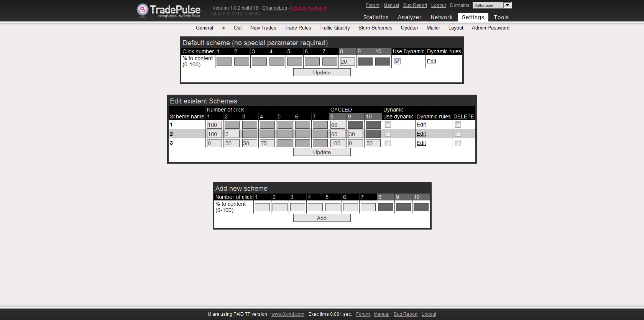This screenshot has height=320, width=644.
Task: Click first click field in Add new scheme
Action: tap(262, 207)
